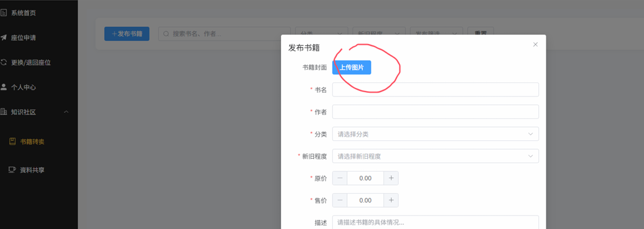Decrease 原价 with minus button
Viewport: 644px width, 229px height.
340,178
